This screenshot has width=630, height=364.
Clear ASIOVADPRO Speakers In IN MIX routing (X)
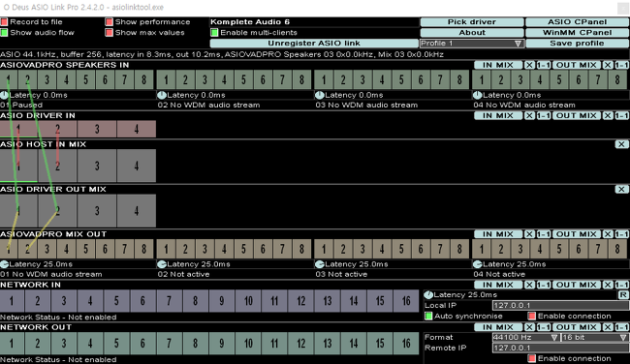(x=529, y=65)
